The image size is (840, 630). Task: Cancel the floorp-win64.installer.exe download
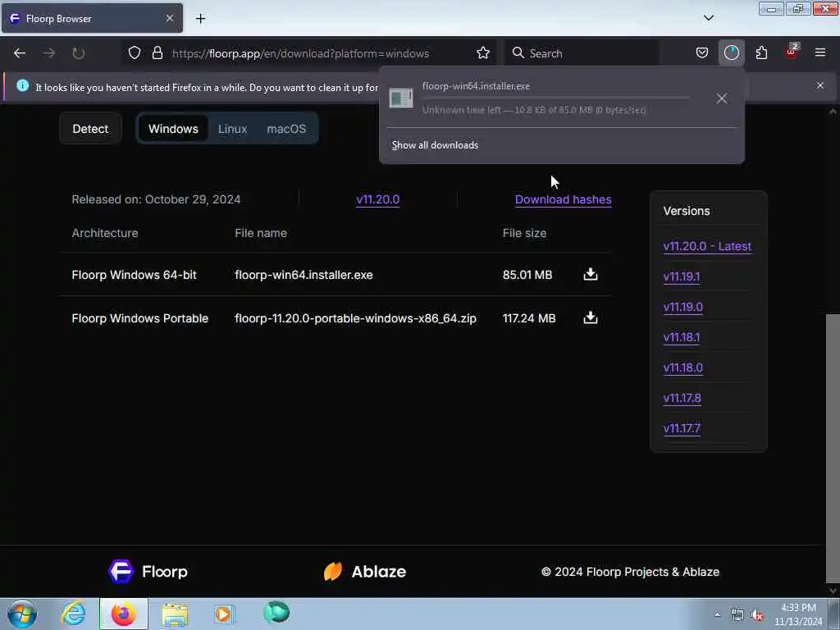722,98
